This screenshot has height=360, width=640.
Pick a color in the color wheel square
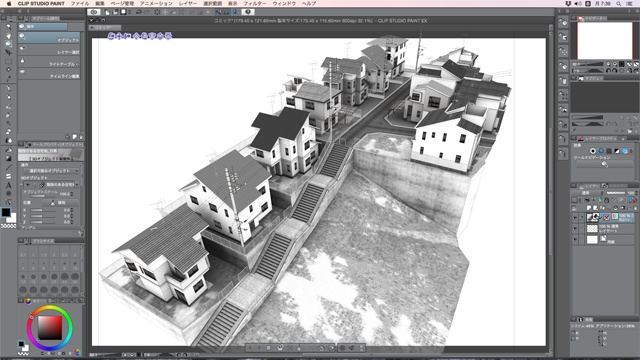50,328
